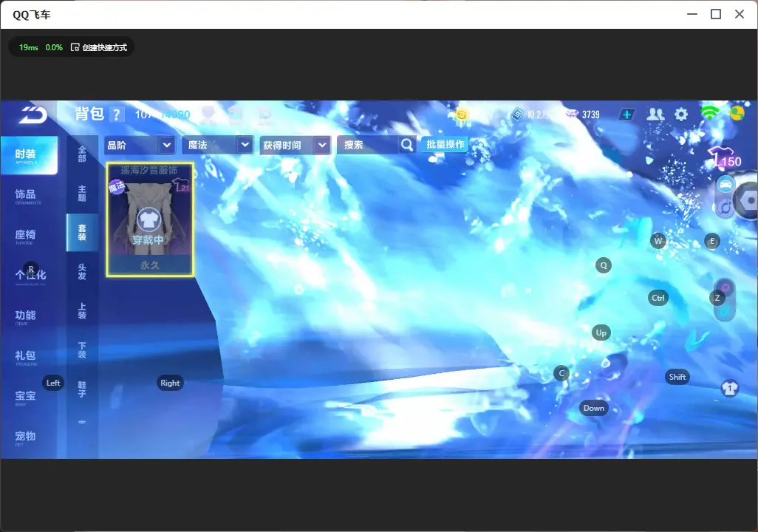This screenshot has height=532, width=758.
Task: Click the yellow-green profile avatar icon
Action: [x=737, y=114]
